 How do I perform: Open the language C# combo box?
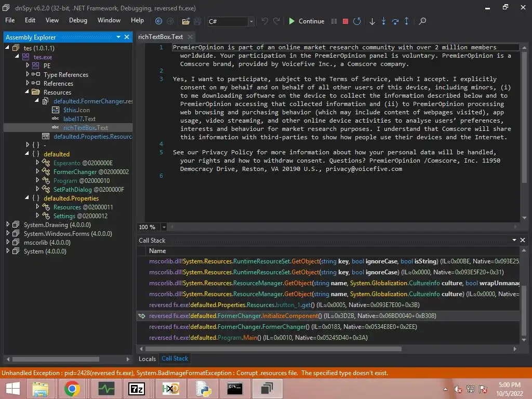pos(231,21)
